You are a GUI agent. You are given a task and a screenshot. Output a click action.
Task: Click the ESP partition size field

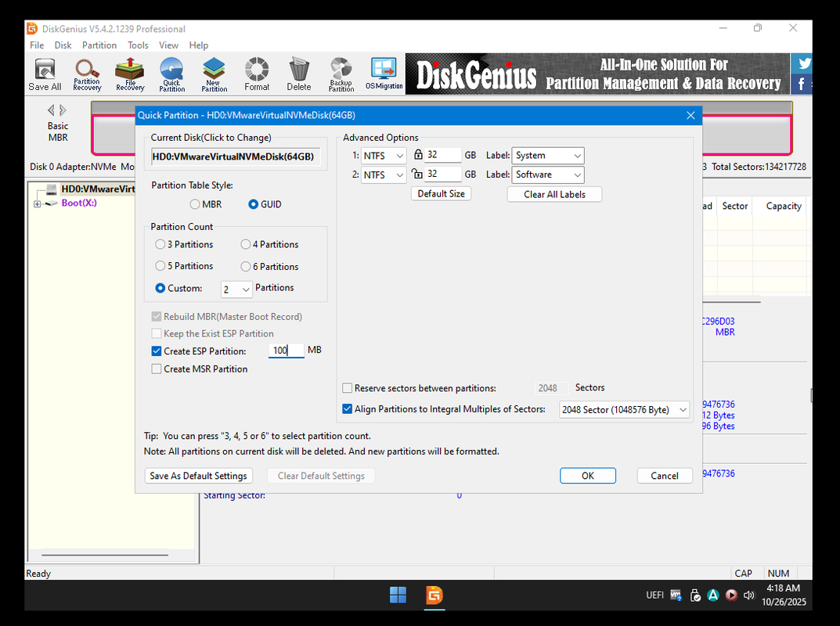[x=286, y=351]
